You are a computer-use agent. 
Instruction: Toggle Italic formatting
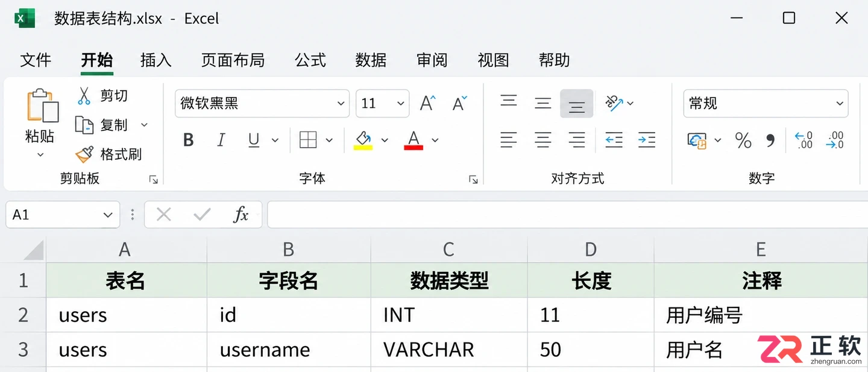[x=221, y=140]
